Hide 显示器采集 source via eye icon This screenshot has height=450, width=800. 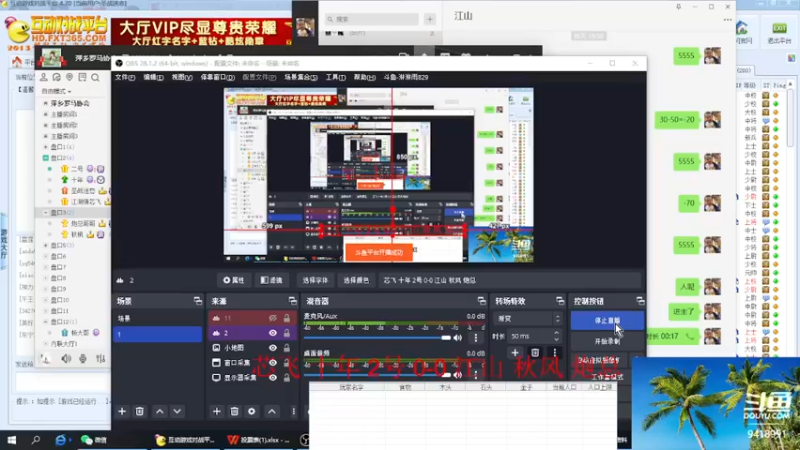coord(273,378)
